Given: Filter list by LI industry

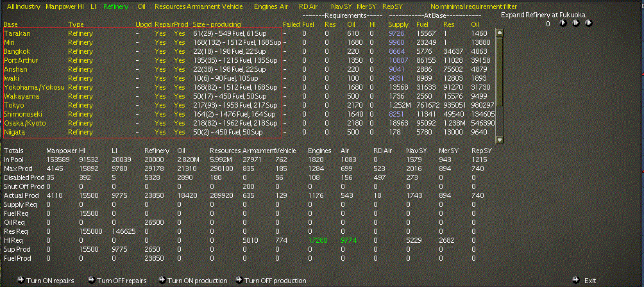Looking at the screenshot, I should (94, 6).
